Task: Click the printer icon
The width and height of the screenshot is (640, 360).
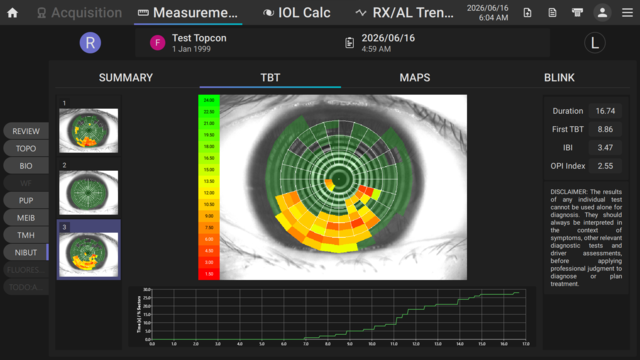Action: click(577, 13)
